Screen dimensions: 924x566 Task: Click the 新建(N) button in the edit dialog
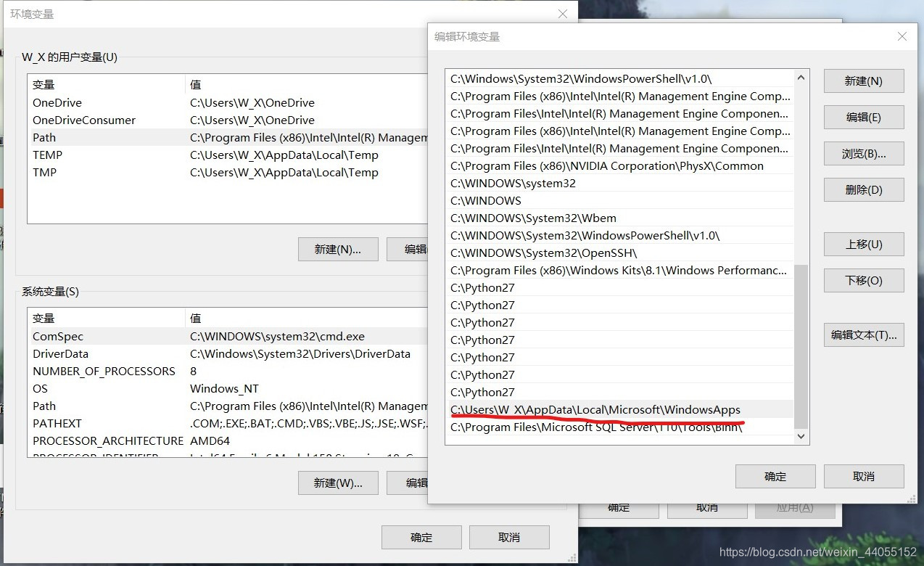point(863,81)
